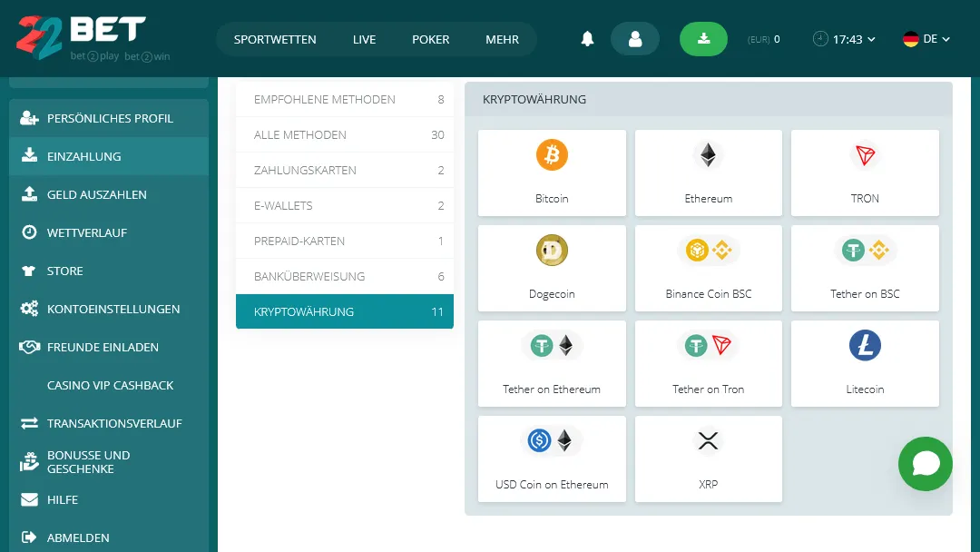Open the 17:43 time zone dropdown
Image resolution: width=980 pixels, height=552 pixels.
pyautogui.click(x=845, y=39)
